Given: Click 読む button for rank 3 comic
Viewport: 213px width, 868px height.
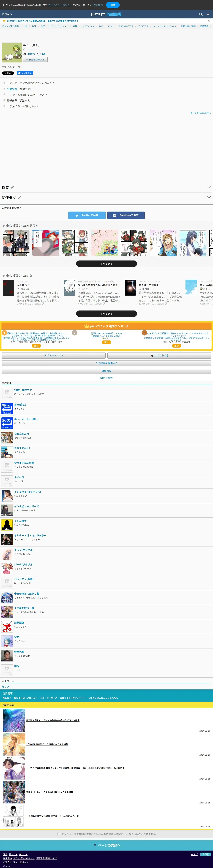Looking at the screenshot, I should coord(176,346).
